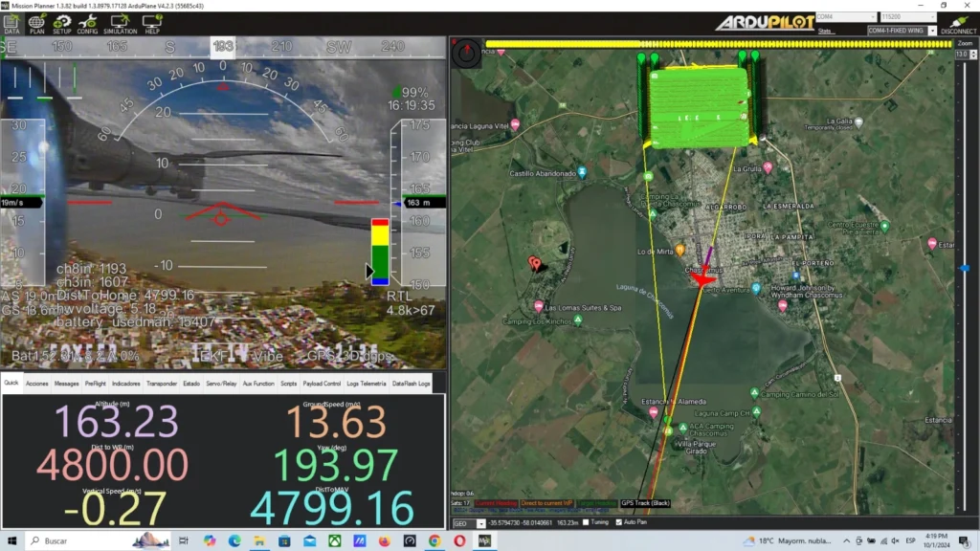Open the Payload Control tab

tap(322, 384)
